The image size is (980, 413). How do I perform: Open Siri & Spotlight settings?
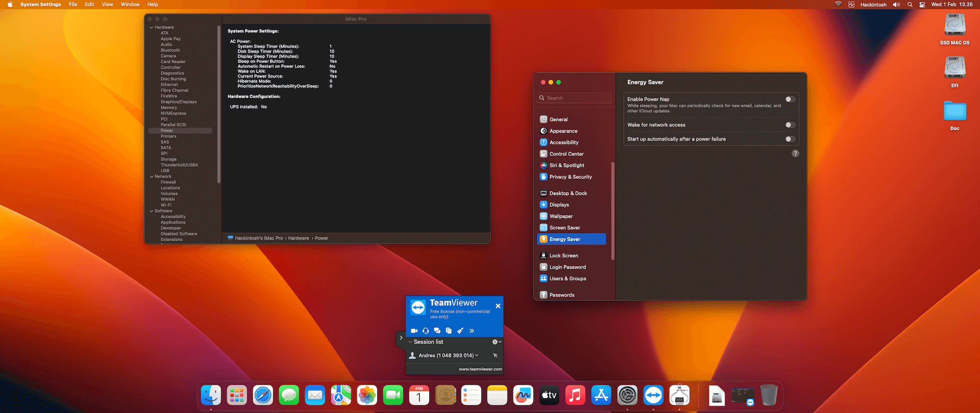click(x=572, y=166)
